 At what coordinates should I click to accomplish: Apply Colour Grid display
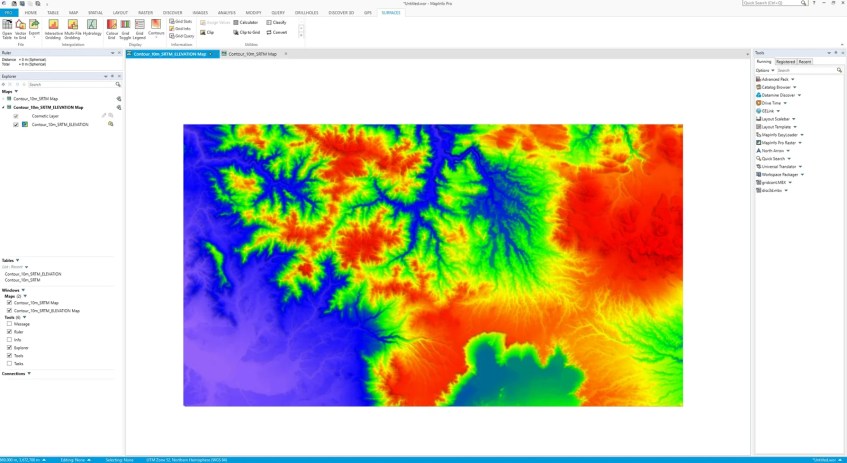coord(112,29)
